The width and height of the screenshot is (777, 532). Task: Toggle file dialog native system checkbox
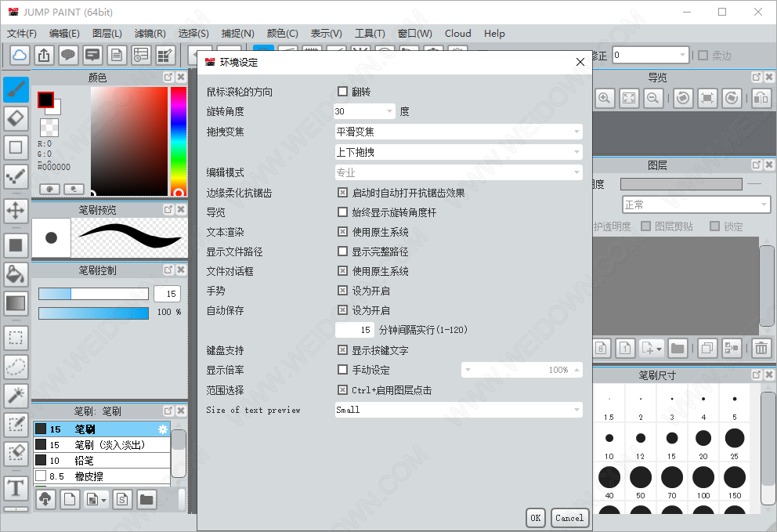pyautogui.click(x=342, y=271)
